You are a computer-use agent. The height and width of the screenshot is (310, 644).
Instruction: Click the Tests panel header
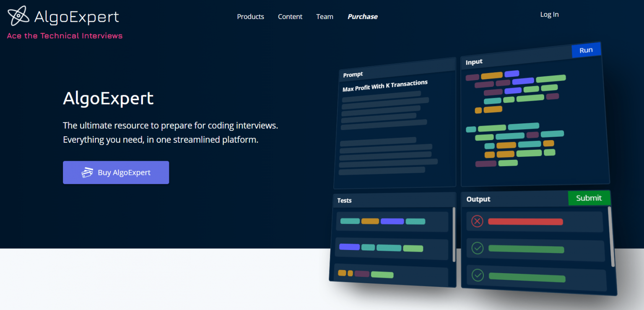click(344, 201)
